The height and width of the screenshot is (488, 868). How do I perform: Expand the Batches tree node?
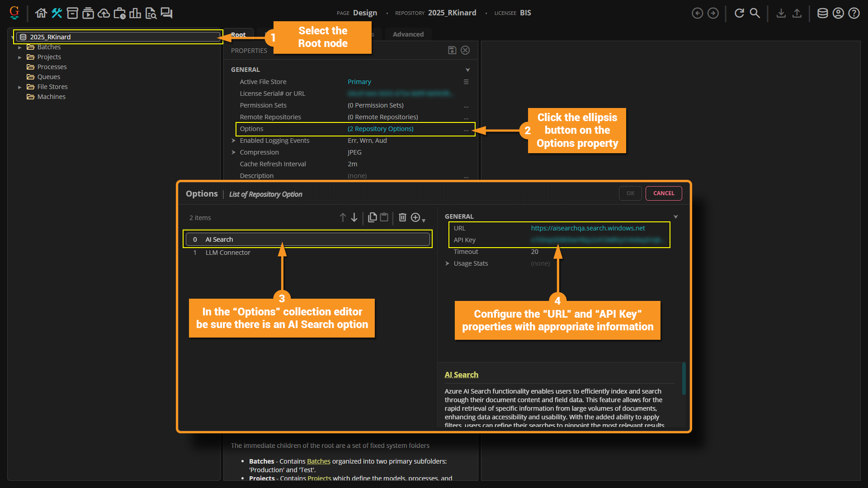pos(20,47)
